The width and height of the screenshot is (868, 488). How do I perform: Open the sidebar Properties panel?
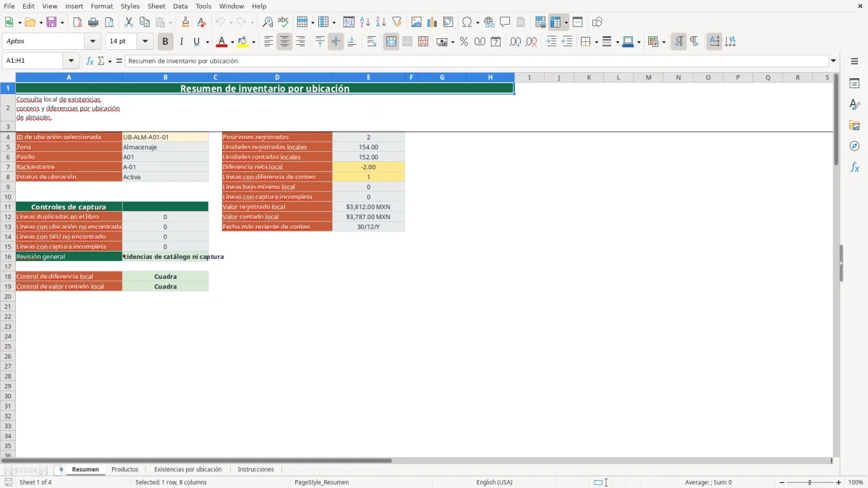pos(854,83)
